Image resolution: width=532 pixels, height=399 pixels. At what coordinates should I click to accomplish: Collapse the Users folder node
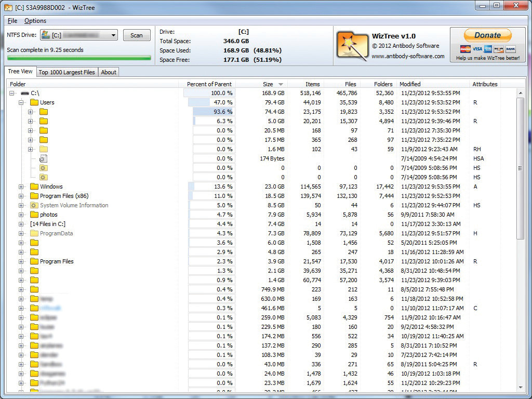tap(21, 102)
